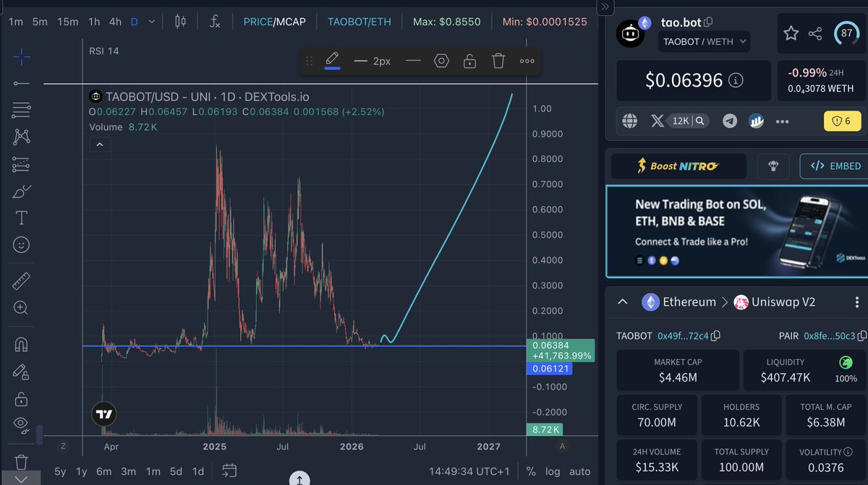The image size is (868, 485).
Task: Select the 4h timeframe
Action: [x=115, y=22]
